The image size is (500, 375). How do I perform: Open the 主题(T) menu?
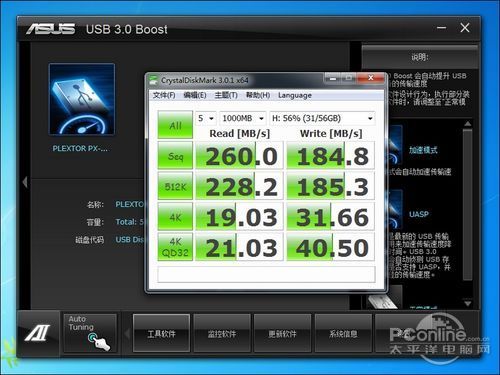click(x=226, y=95)
